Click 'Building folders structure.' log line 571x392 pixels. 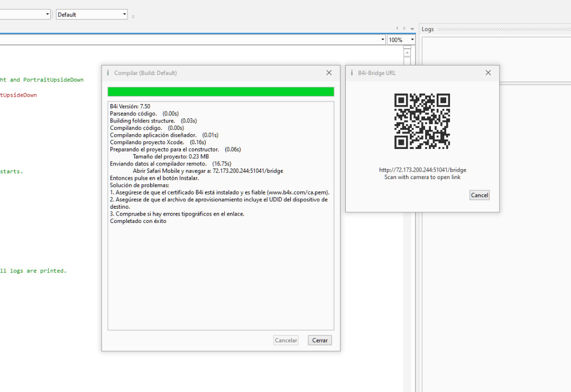point(153,121)
